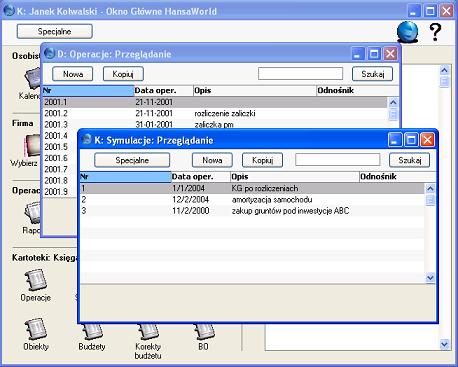Maximize the Symulacje window
The width and height of the screenshot is (458, 367).
tap(411, 140)
